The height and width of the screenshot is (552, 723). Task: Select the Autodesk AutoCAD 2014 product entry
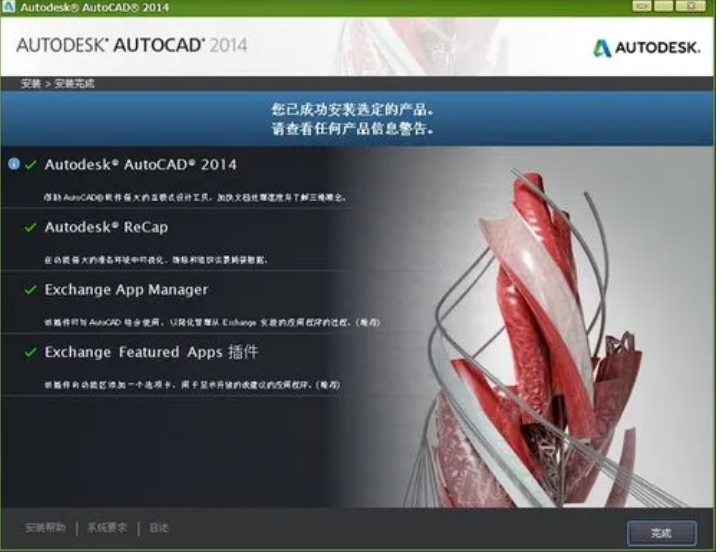(140, 164)
